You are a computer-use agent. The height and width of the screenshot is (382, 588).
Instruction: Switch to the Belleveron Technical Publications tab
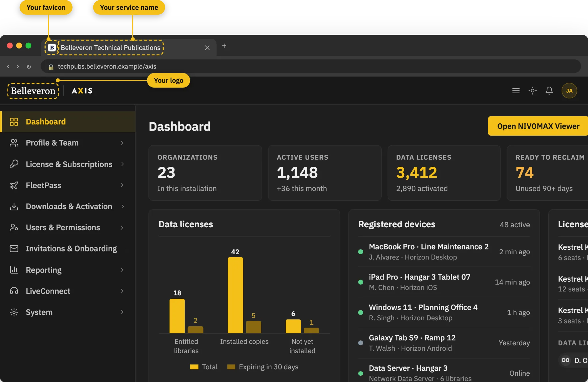click(129, 47)
